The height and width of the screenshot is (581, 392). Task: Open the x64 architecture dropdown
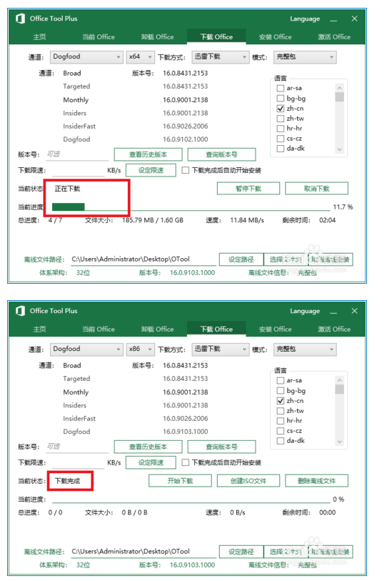pyautogui.click(x=140, y=56)
